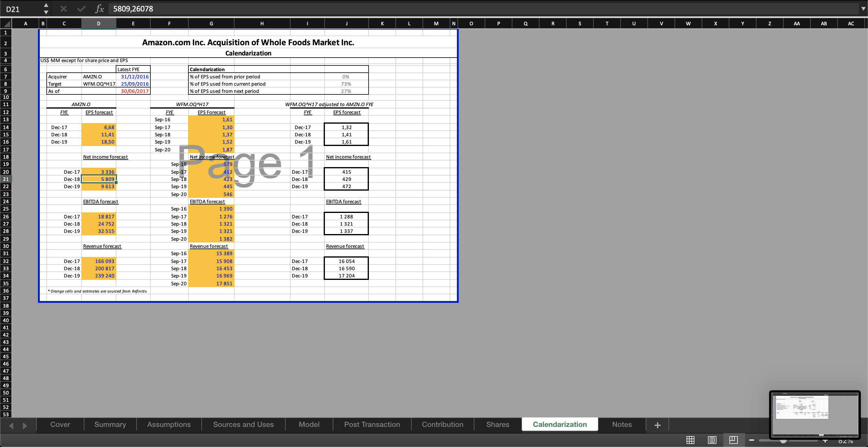The height and width of the screenshot is (447, 868).
Task: Click AMZN.O EBITDA value 18 817
Action: (99, 217)
